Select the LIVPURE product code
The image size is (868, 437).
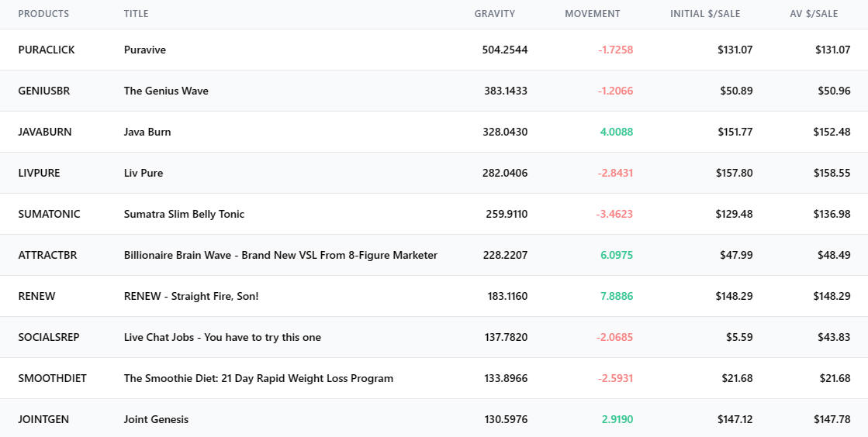39,173
